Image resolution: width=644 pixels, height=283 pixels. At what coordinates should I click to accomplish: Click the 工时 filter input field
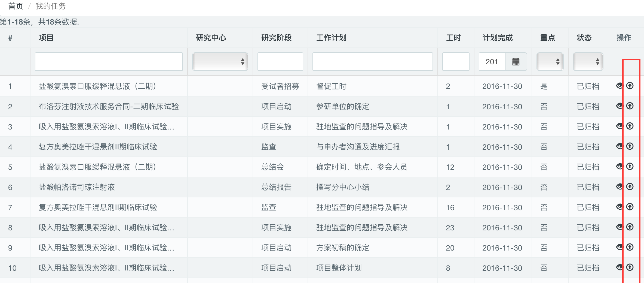456,62
